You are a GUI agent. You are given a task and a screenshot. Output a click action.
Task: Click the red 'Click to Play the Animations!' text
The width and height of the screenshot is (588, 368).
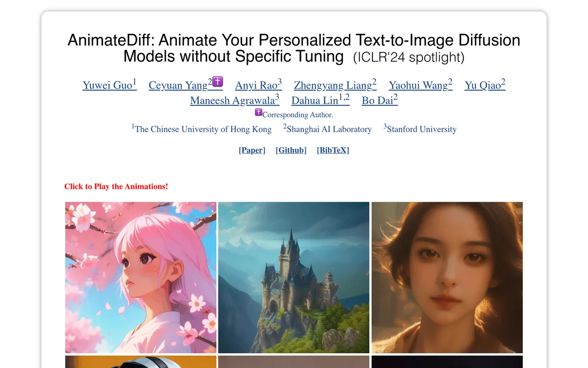(116, 186)
